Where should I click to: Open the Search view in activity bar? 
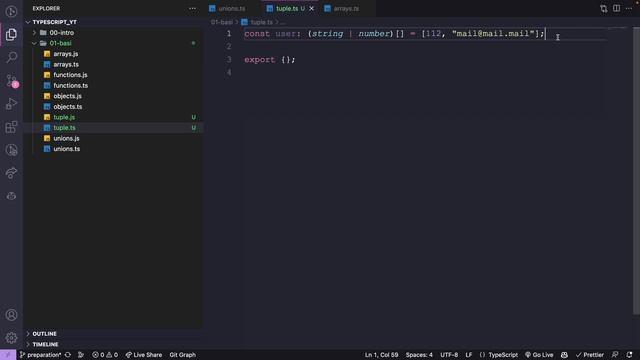pos(11,57)
